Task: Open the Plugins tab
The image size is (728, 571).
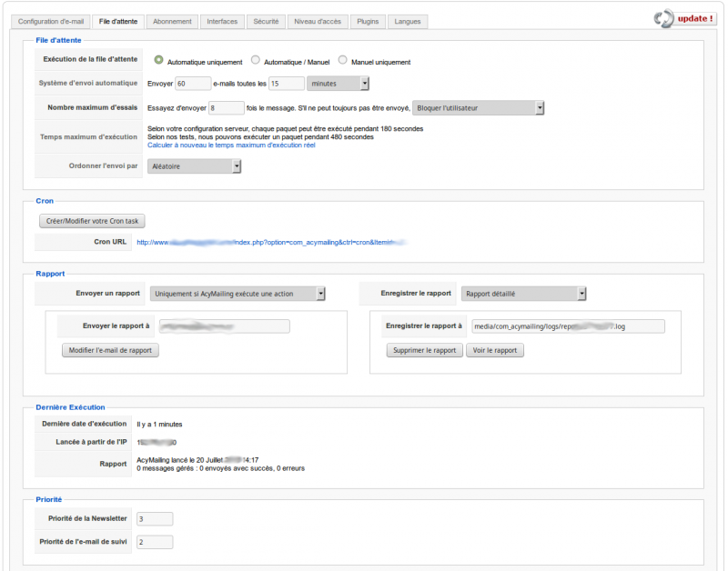Action: click(368, 21)
